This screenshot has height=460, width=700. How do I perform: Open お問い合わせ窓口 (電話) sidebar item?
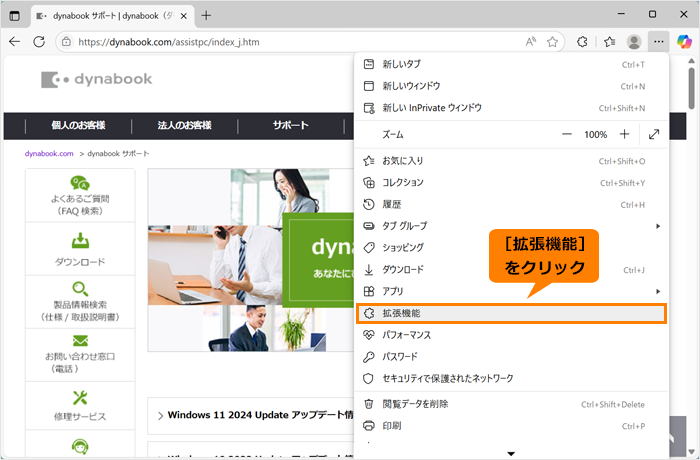pos(80,355)
